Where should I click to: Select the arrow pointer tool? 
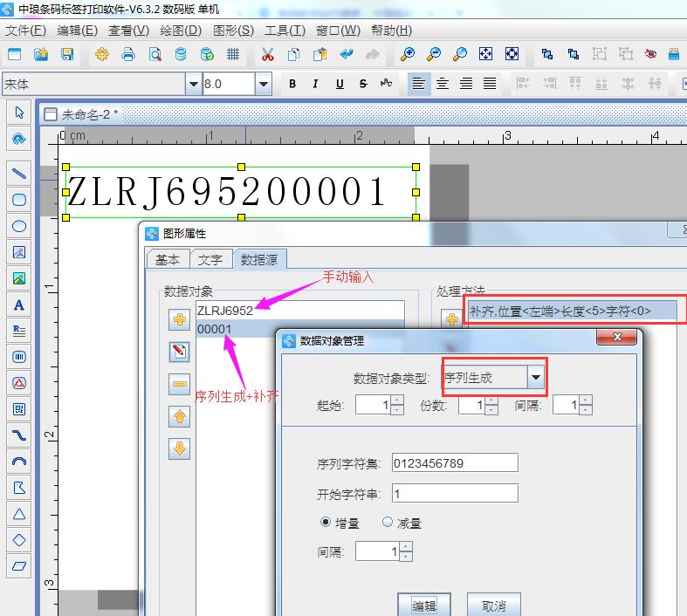[19, 113]
